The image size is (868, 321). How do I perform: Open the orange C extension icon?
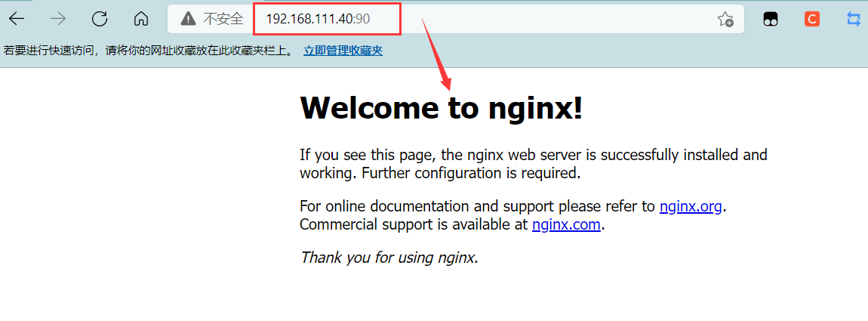click(x=812, y=20)
